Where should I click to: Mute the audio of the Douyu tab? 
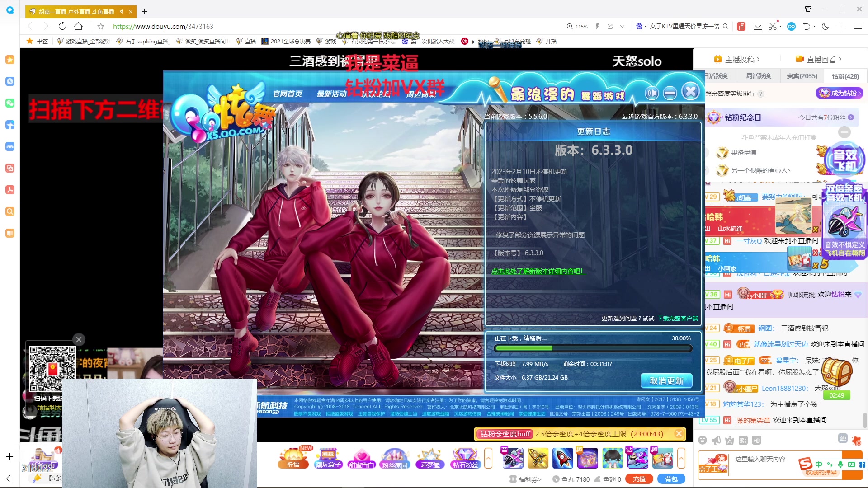pos(121,11)
